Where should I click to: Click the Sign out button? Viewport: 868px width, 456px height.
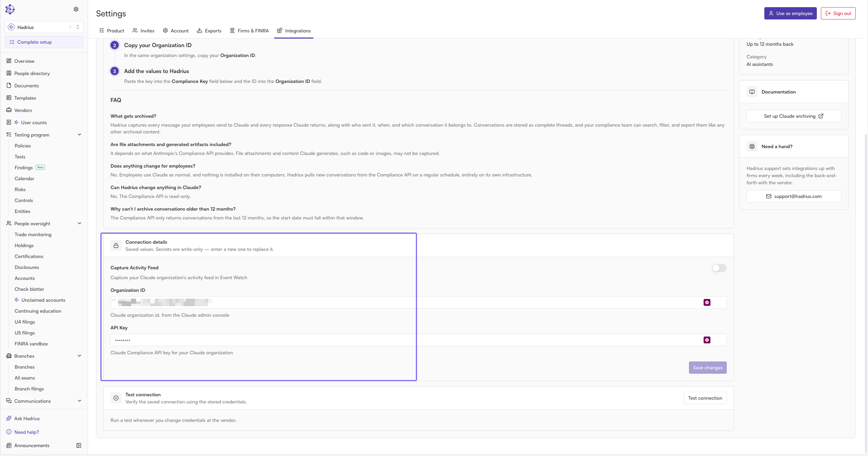[838, 13]
